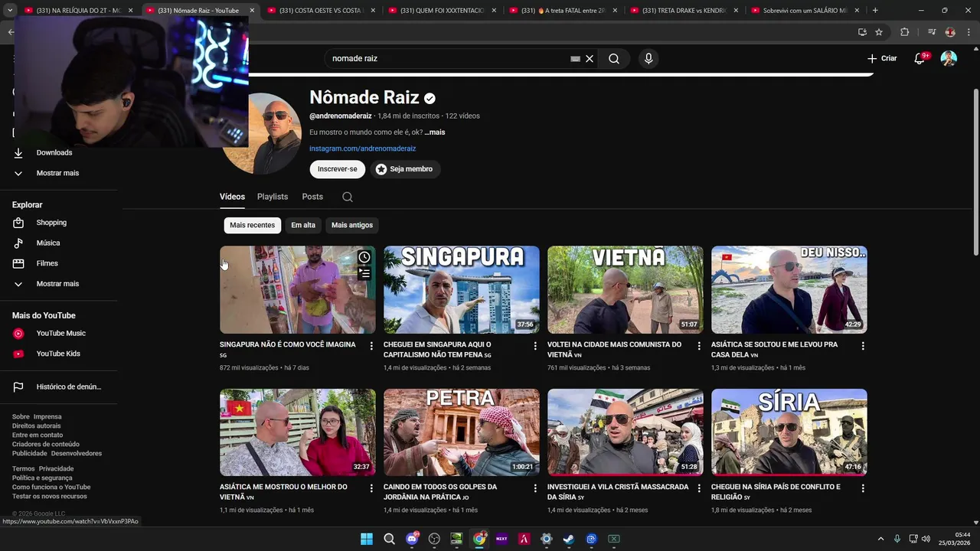Open Windows taskbar search

point(389,539)
